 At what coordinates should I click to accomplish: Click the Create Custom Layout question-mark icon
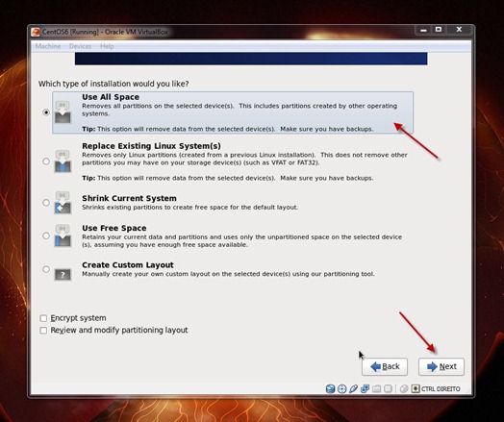point(63,275)
